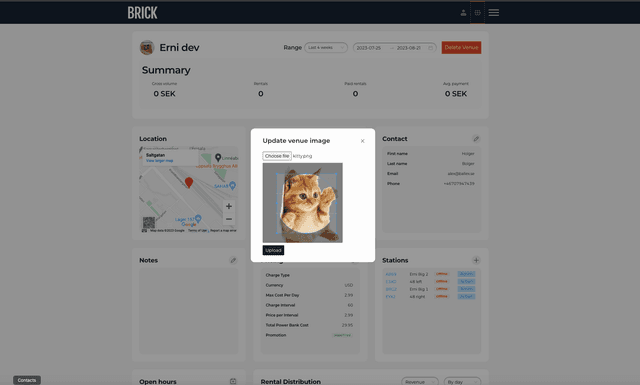640x385 pixels.
Task: Click the cat image crop preview
Action: click(x=302, y=203)
